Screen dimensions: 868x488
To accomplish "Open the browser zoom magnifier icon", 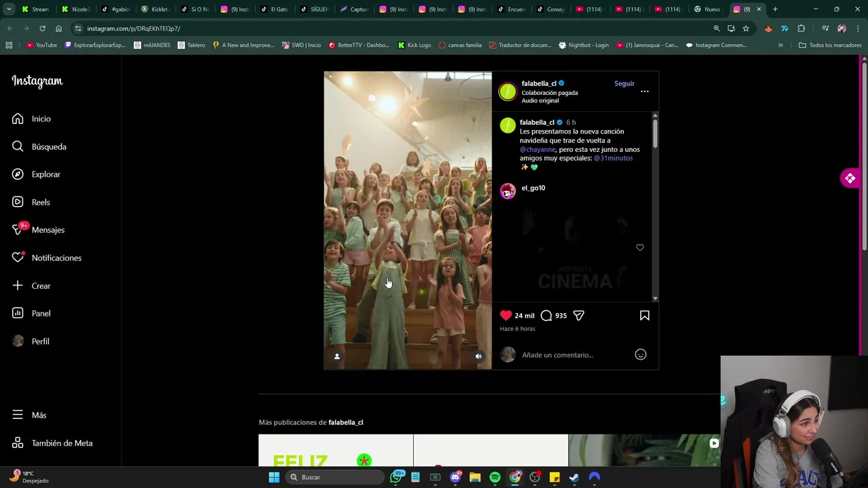I will 717,28.
